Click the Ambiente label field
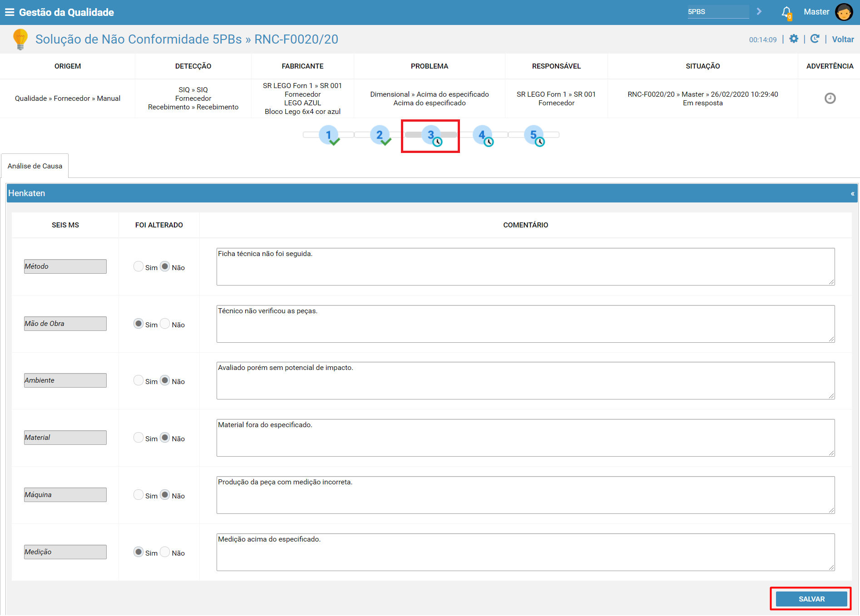The height and width of the screenshot is (616, 860). click(65, 380)
